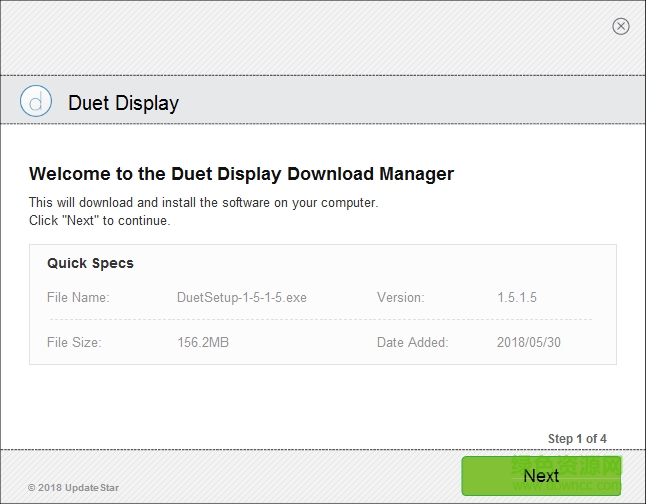Screen dimensions: 646x504
Task: Click the File Size label
Action: pyautogui.click(x=74, y=342)
